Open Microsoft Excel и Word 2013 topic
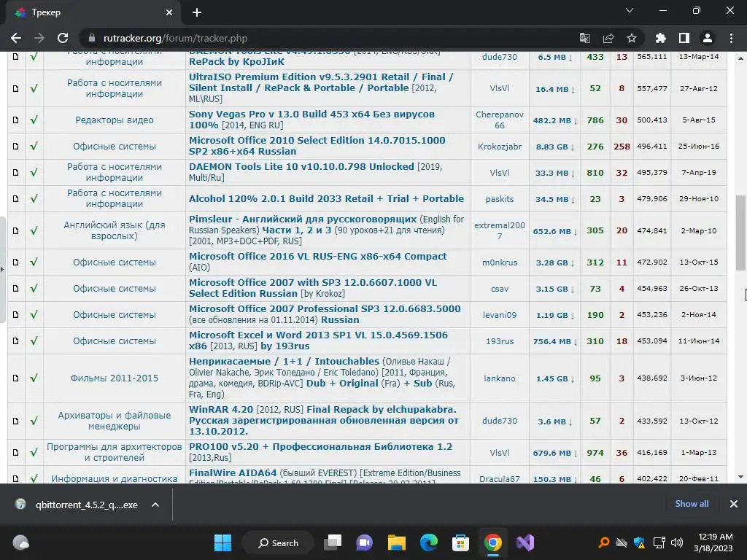The height and width of the screenshot is (560, 747). pyautogui.click(x=318, y=340)
